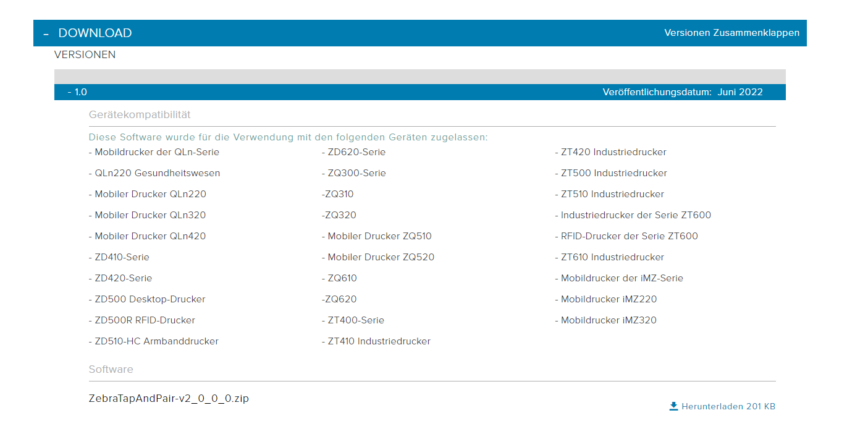Click the ZQ310 printer entry

point(338,194)
